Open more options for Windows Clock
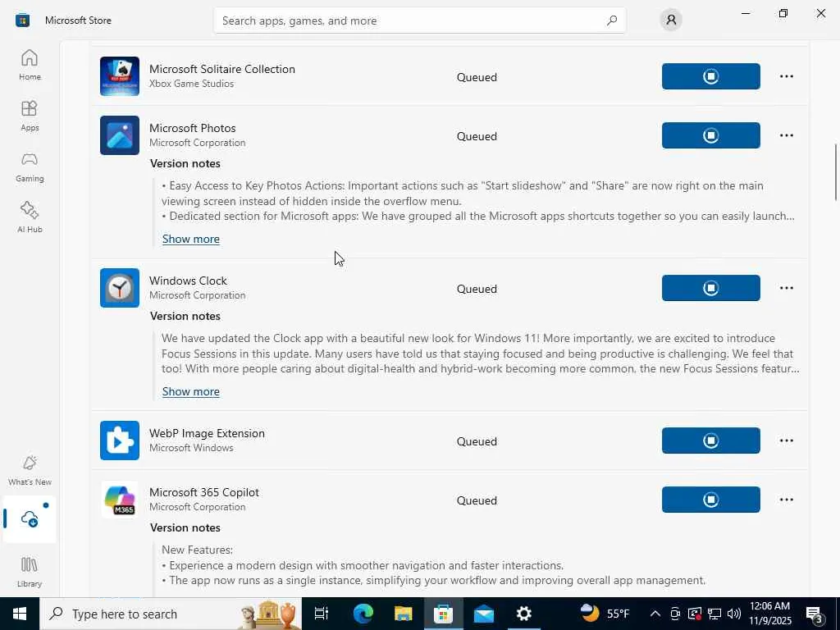This screenshot has width=840, height=630. point(787,288)
